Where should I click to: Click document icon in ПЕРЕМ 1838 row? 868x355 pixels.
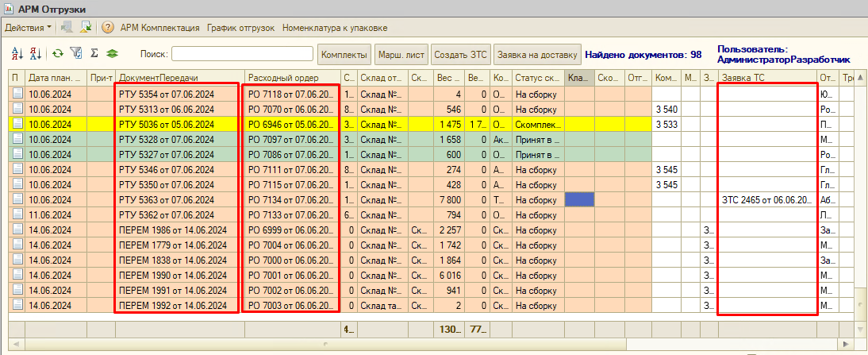[x=17, y=260]
